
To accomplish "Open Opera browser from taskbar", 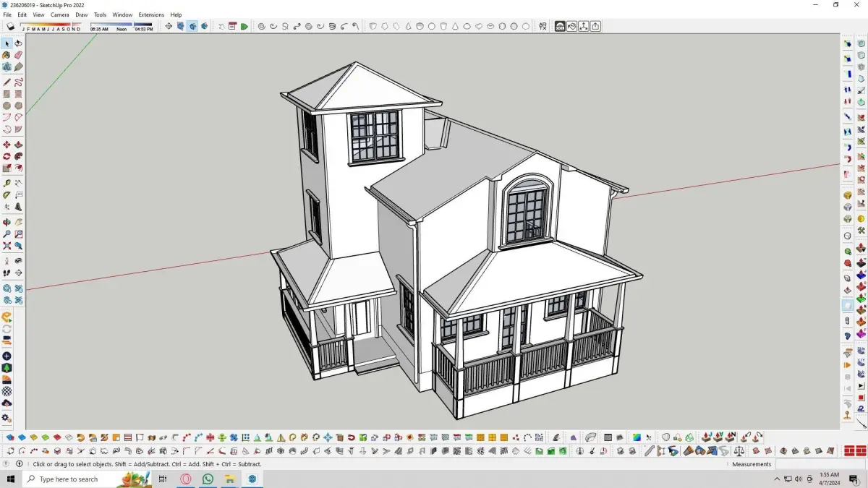I will pos(186,479).
